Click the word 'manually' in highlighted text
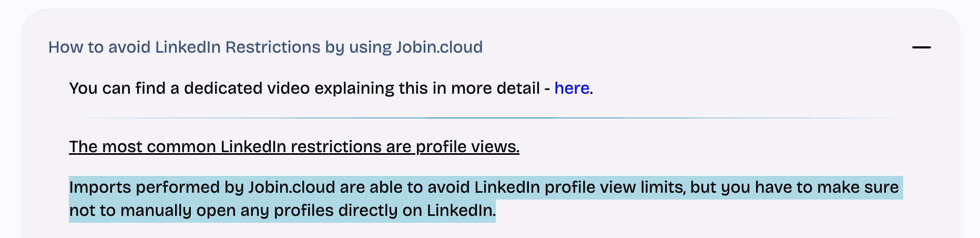 (156, 211)
